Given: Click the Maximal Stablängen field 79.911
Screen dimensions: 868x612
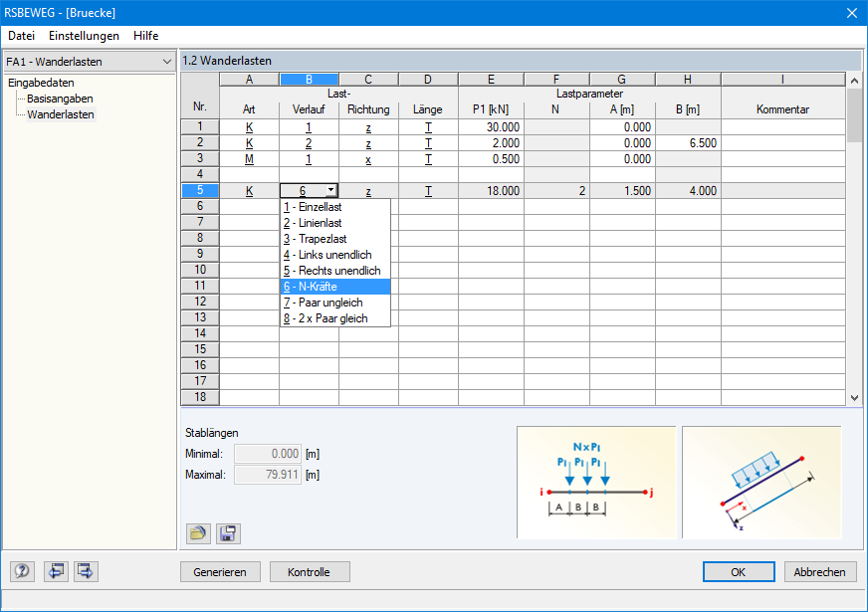Looking at the screenshot, I should tap(268, 475).
